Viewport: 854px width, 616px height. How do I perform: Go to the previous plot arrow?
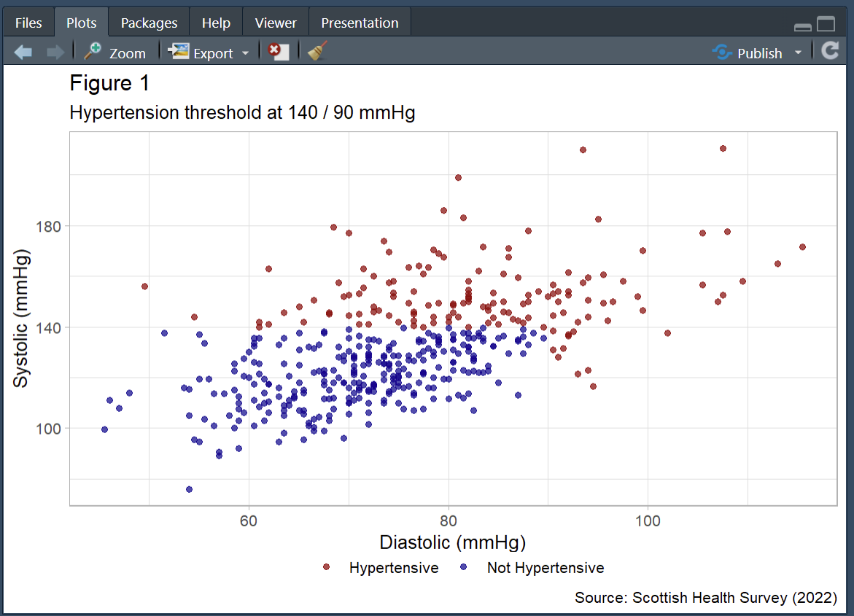coord(23,52)
